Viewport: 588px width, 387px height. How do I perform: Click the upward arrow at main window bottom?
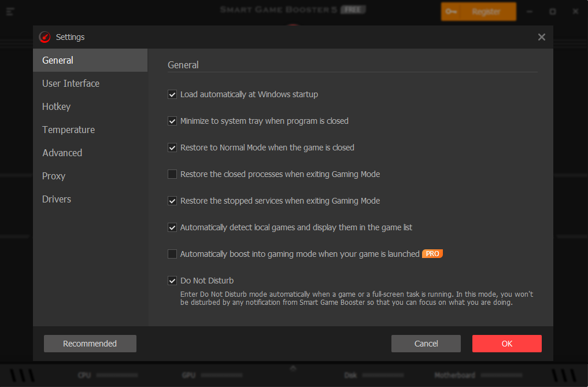293,368
